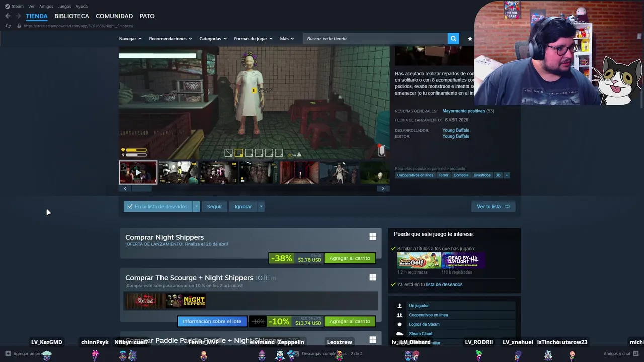This screenshot has height=362, width=644.
Task: Expand the Formas de jugar menu
Action: pos(253,39)
